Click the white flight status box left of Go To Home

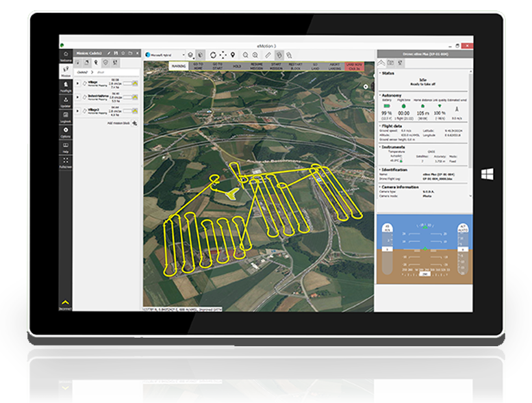click(x=179, y=66)
